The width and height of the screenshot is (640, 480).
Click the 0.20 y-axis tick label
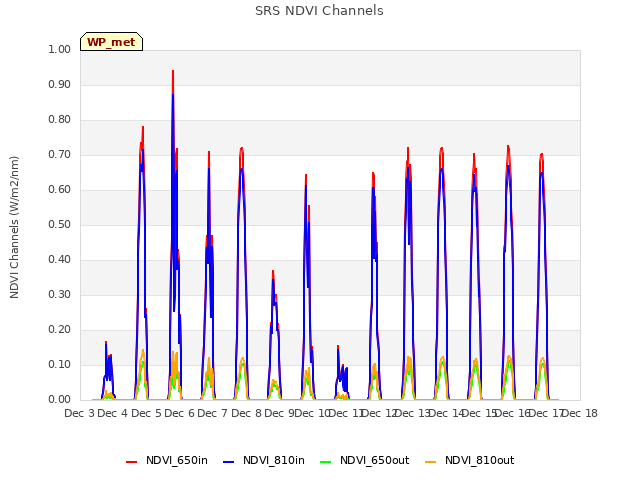60,330
